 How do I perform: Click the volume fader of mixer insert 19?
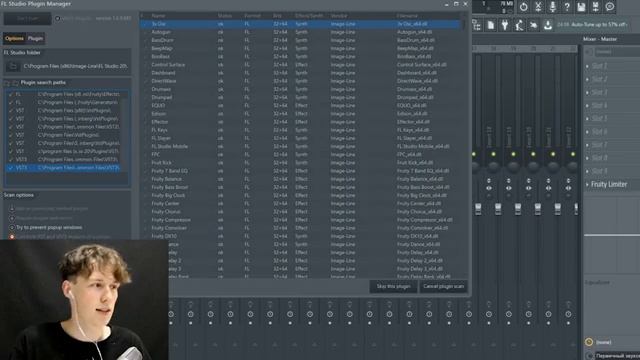[518, 209]
